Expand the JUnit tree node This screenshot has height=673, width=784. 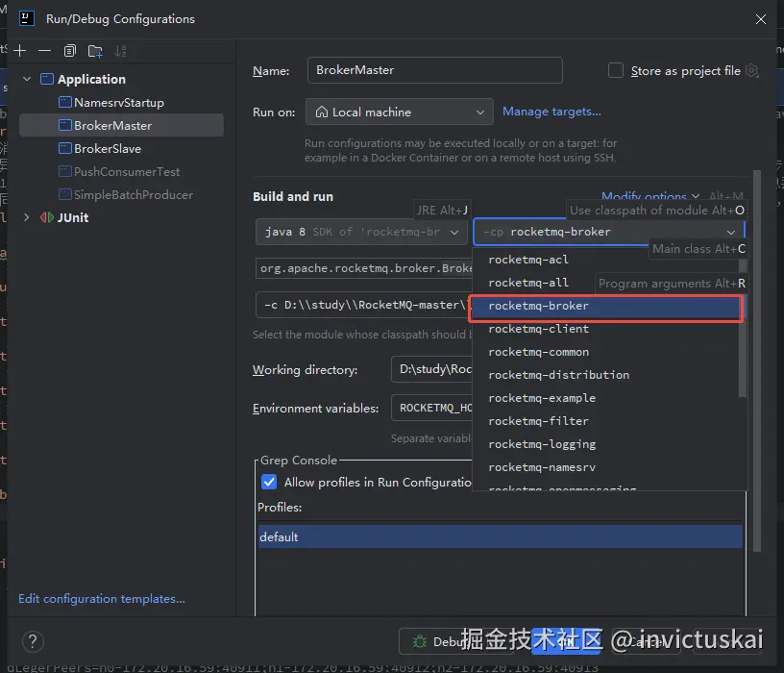point(27,217)
